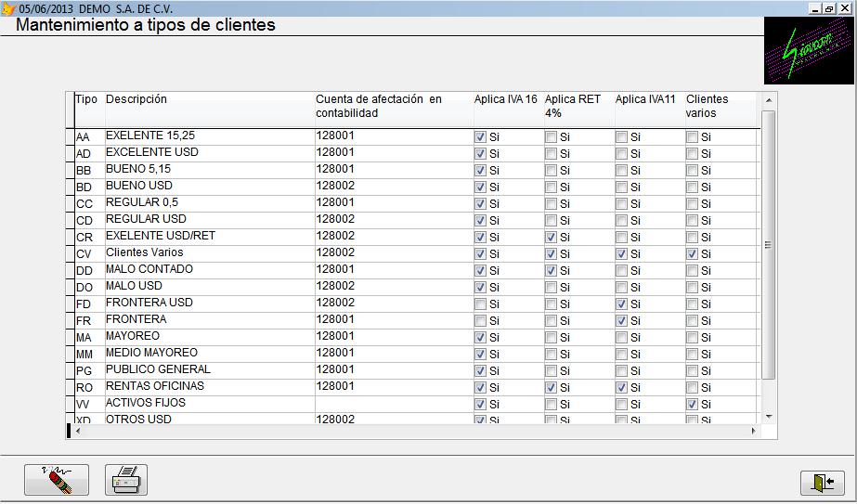The width and height of the screenshot is (857, 504).
Task: Click Cuenta de afectación column header
Action: [x=394, y=110]
